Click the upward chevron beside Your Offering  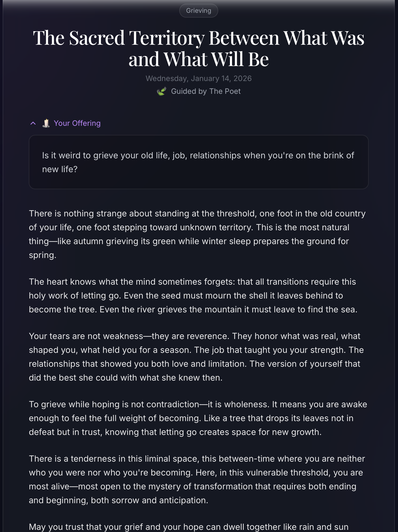point(33,123)
